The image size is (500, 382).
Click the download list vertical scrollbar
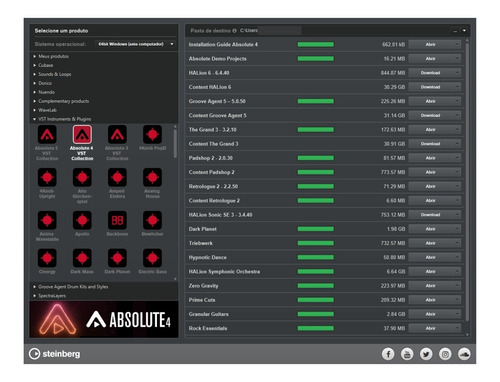(x=467, y=182)
